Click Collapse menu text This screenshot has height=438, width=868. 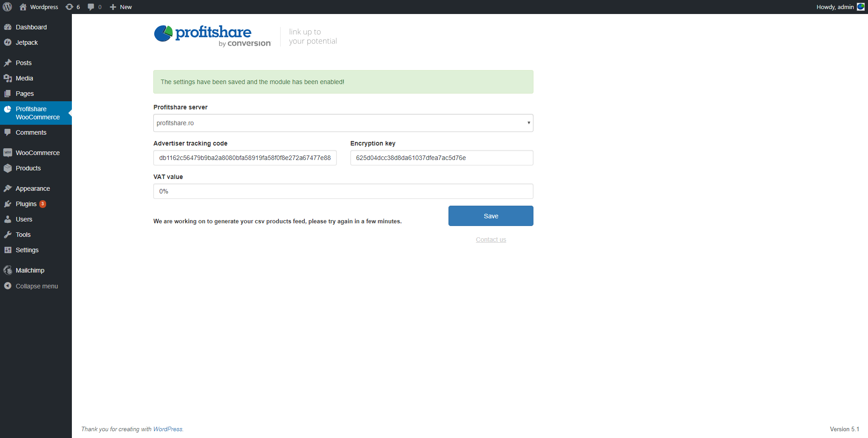tap(37, 286)
